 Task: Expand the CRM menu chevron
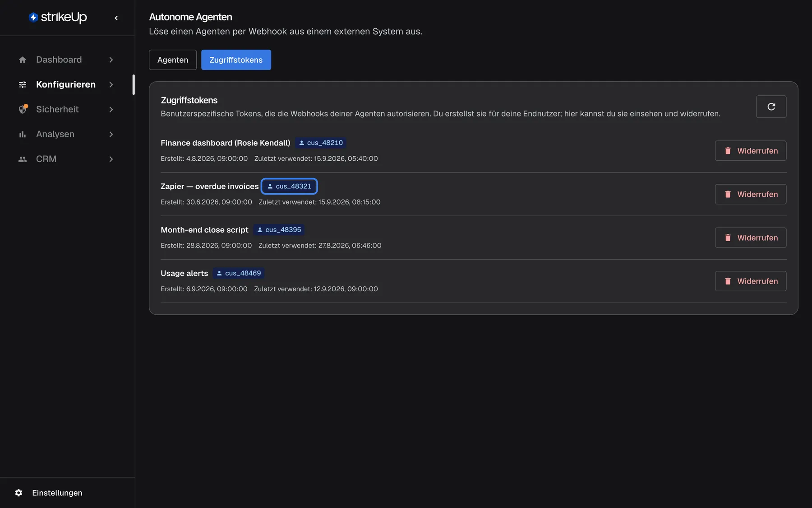111,159
